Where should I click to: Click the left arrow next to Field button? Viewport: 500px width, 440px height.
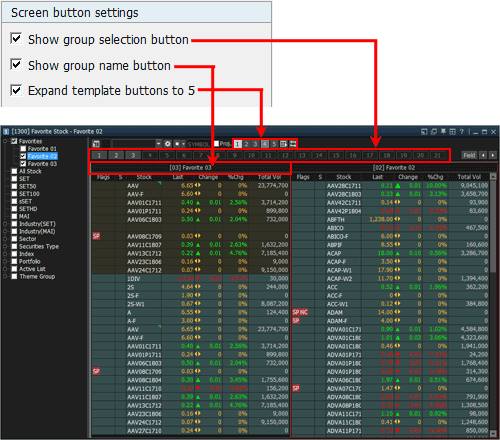click(x=483, y=155)
